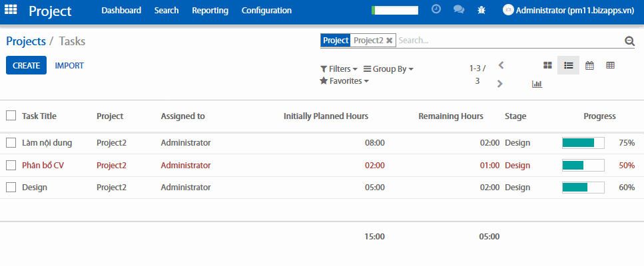Switch to calendar view
This screenshot has height=266, width=644.
[x=589, y=65]
